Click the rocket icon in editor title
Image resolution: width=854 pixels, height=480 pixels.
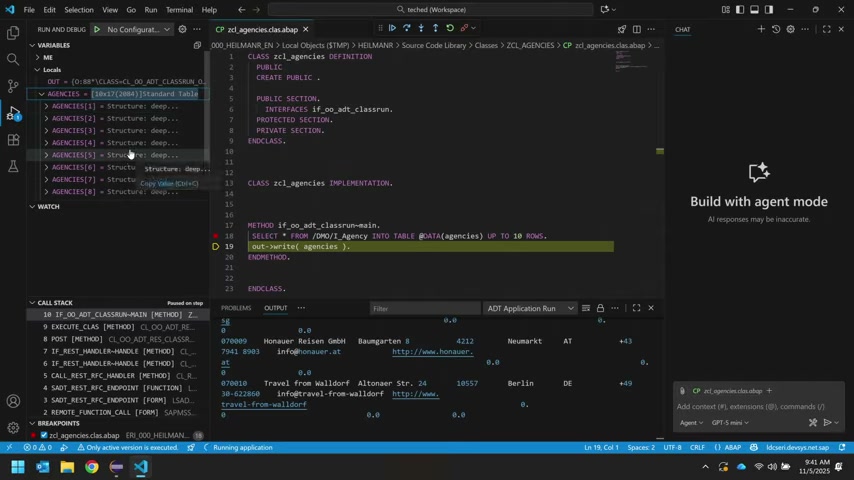point(622,29)
